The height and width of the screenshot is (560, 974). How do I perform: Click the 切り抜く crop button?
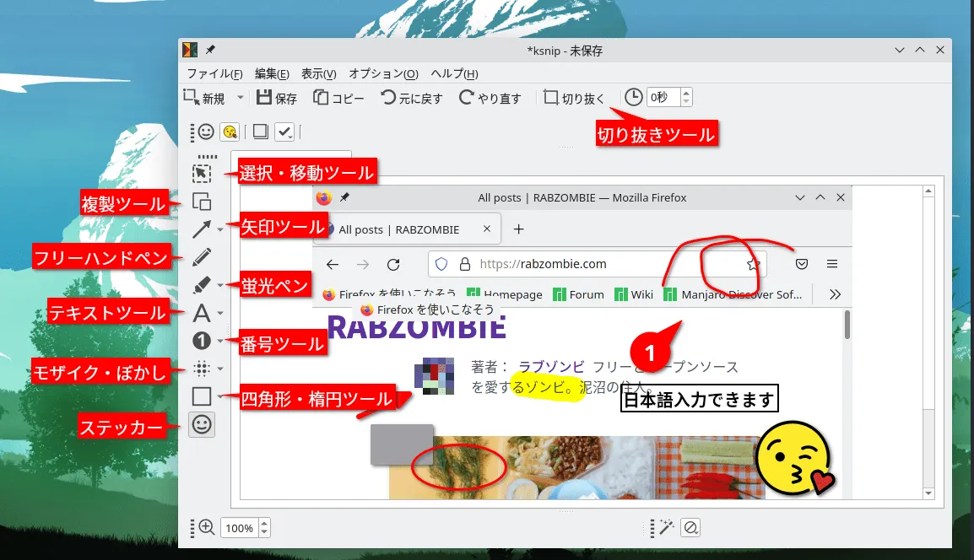pos(575,98)
